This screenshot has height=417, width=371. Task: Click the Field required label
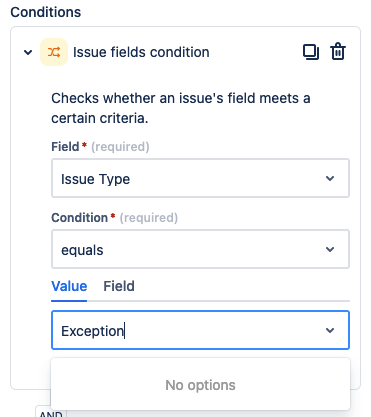pyautogui.click(x=100, y=147)
